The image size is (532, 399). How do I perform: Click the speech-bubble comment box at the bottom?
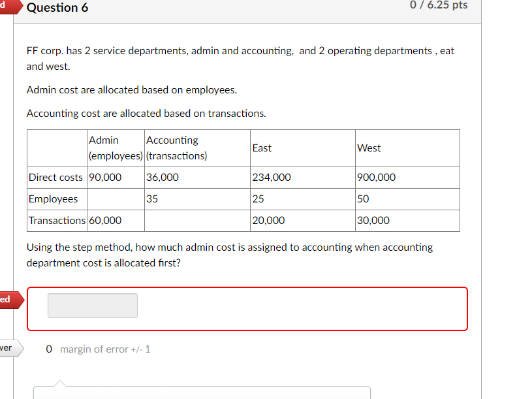(202, 393)
